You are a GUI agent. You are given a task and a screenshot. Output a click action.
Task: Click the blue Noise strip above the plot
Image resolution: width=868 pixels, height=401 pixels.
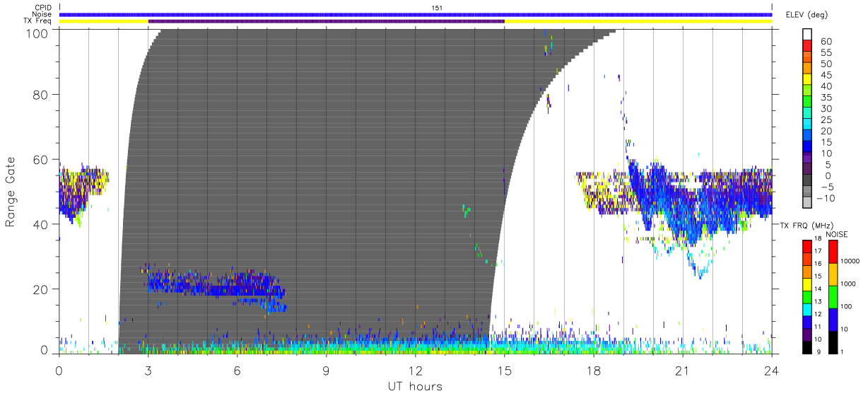416,14
